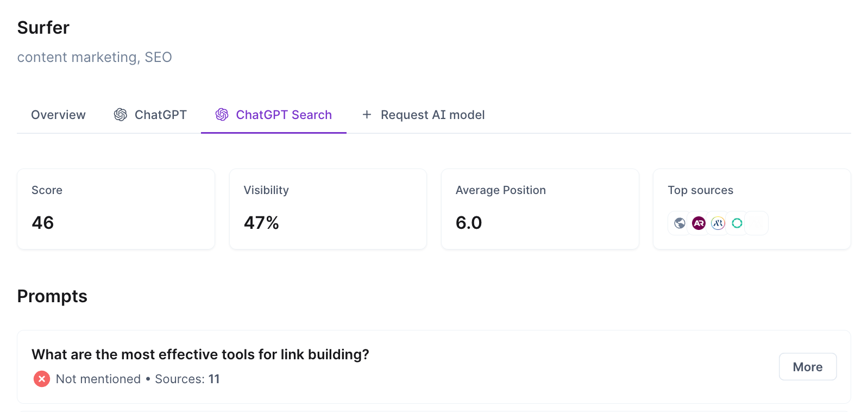Expand the link building prompt with More
The image size is (868, 412).
pyautogui.click(x=808, y=367)
